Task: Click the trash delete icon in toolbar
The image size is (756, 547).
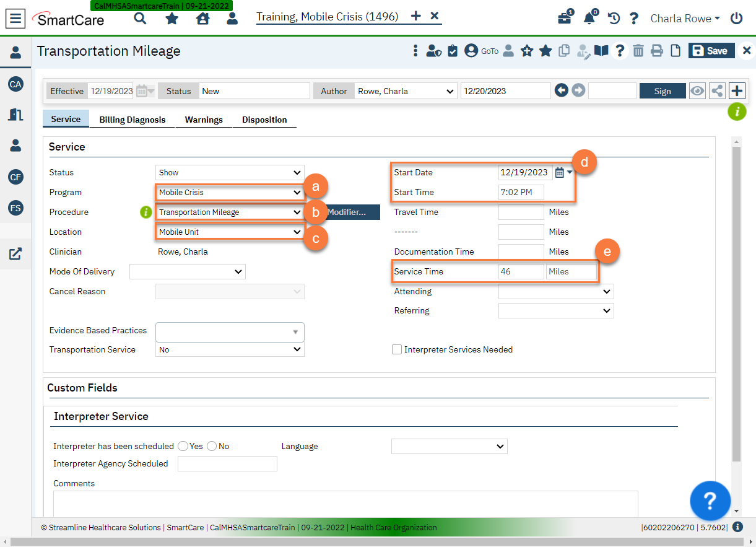Action: point(638,51)
